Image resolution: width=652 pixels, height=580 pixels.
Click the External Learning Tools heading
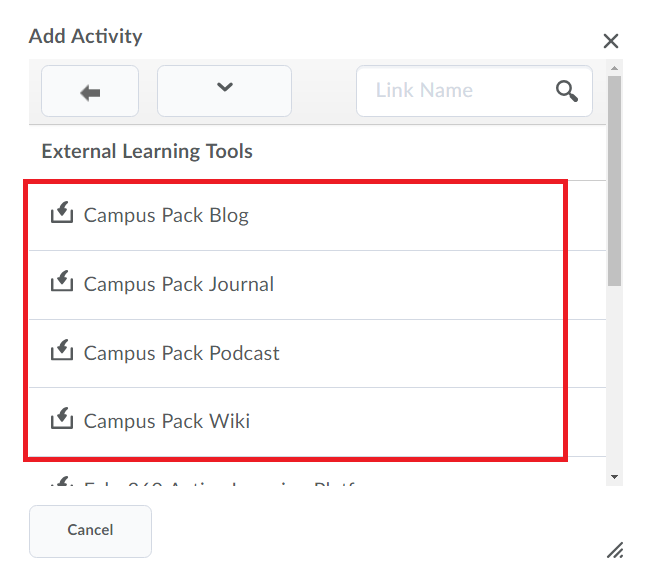147,151
